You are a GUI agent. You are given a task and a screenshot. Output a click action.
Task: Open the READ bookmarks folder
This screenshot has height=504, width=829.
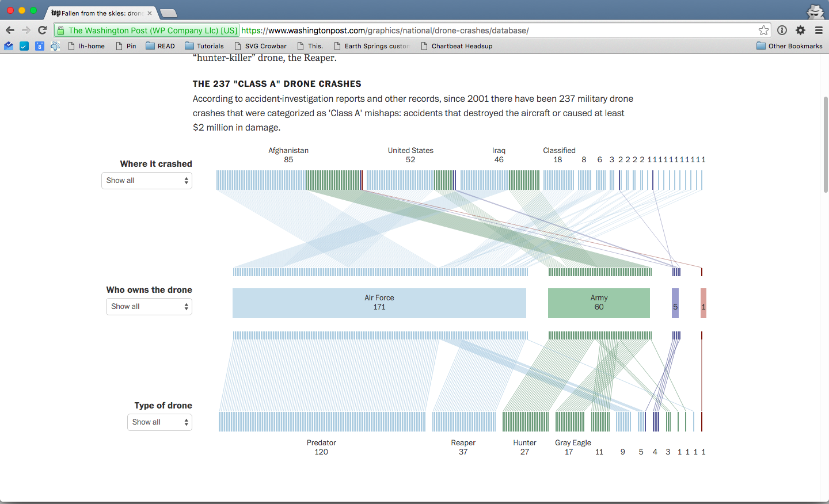point(160,46)
